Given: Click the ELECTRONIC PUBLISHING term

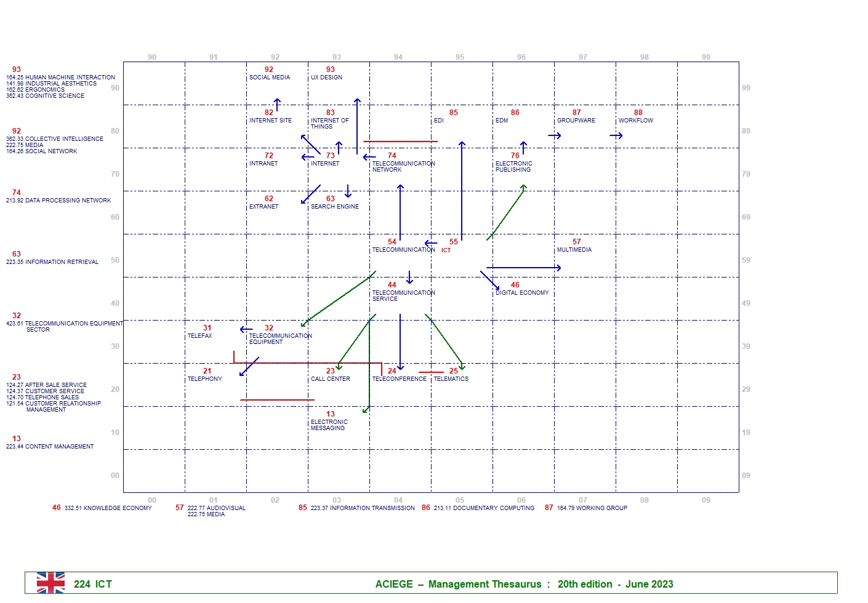Looking at the screenshot, I should [513, 166].
